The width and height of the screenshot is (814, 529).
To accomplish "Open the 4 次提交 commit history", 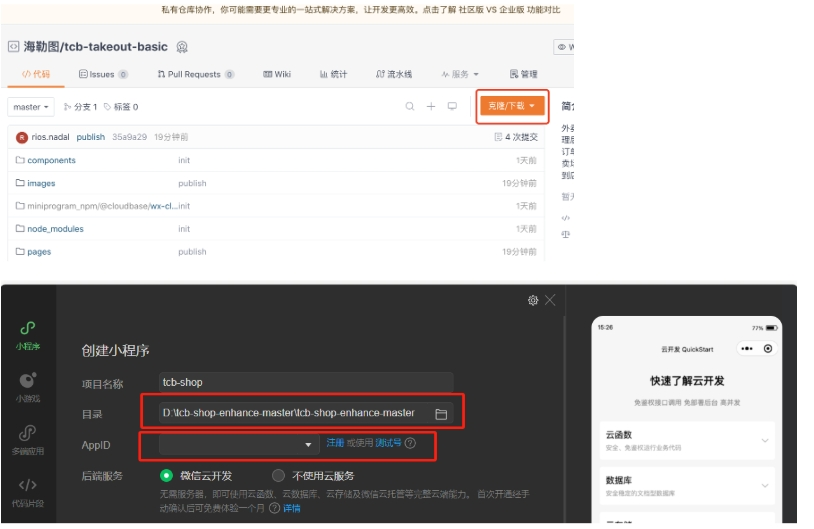I will tap(516, 137).
